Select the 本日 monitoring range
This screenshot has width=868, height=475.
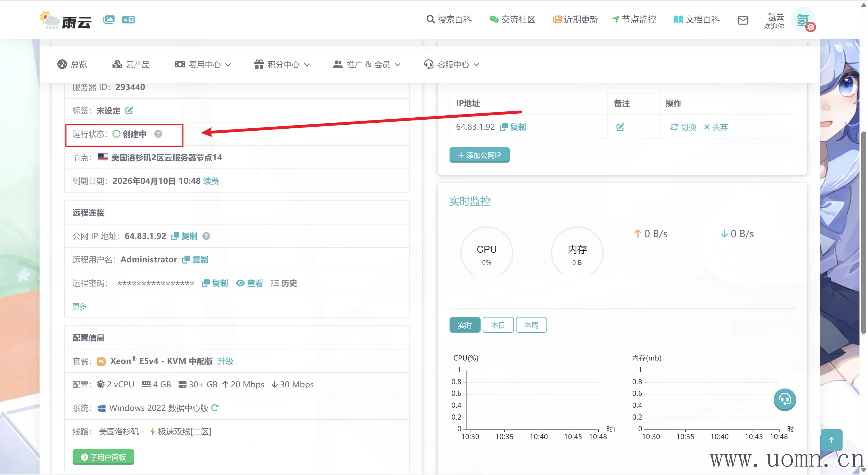(498, 325)
